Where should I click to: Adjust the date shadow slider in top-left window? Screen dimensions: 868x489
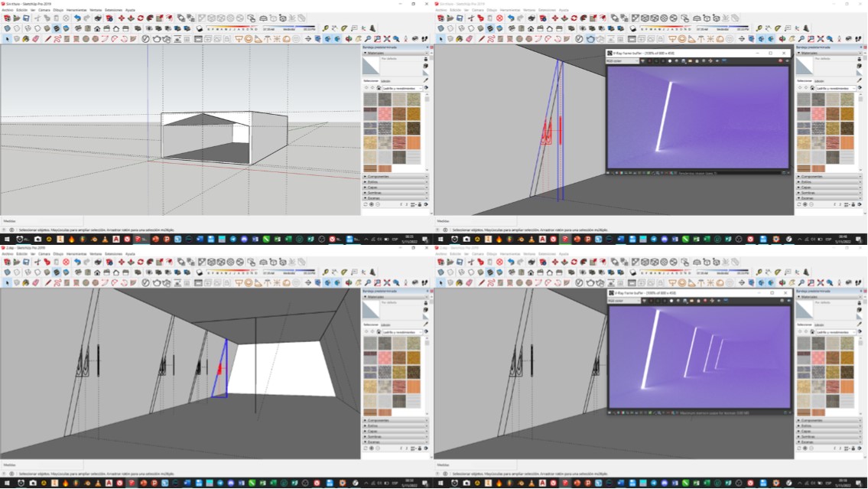[x=232, y=28]
